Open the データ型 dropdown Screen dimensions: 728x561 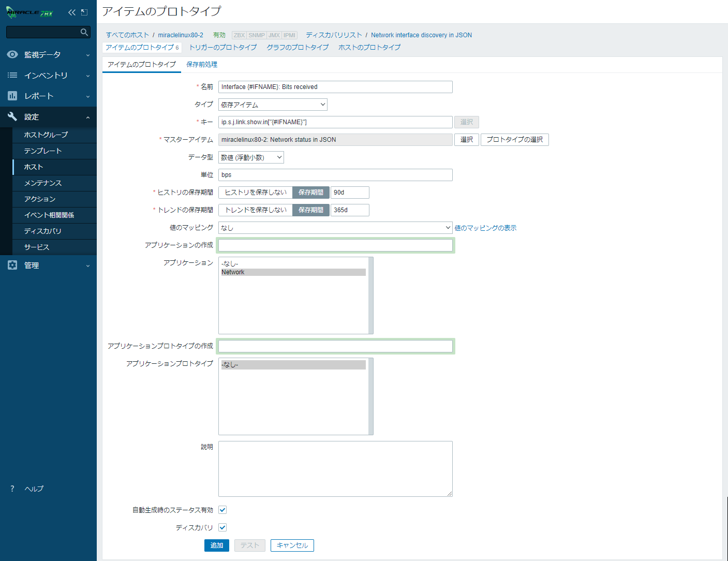click(x=251, y=157)
